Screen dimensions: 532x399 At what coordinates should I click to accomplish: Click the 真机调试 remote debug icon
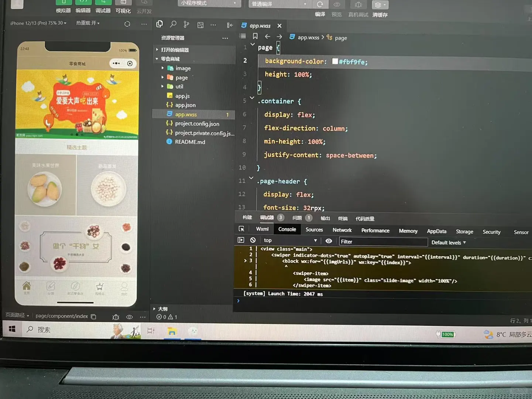coord(358,5)
